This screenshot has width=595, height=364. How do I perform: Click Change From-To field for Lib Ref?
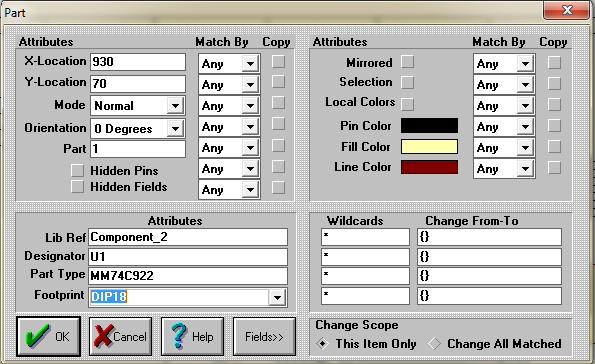pyautogui.click(x=490, y=237)
